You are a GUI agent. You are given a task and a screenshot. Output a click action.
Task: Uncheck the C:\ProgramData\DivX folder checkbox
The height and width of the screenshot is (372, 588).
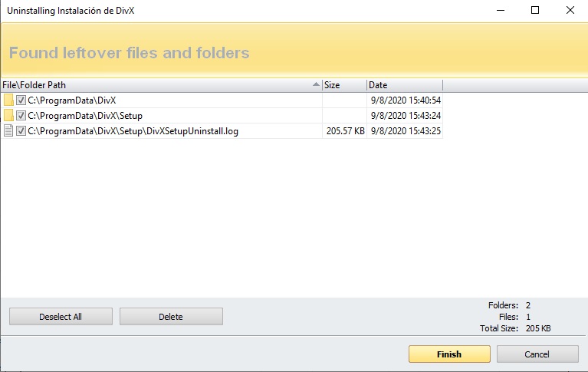coord(21,100)
